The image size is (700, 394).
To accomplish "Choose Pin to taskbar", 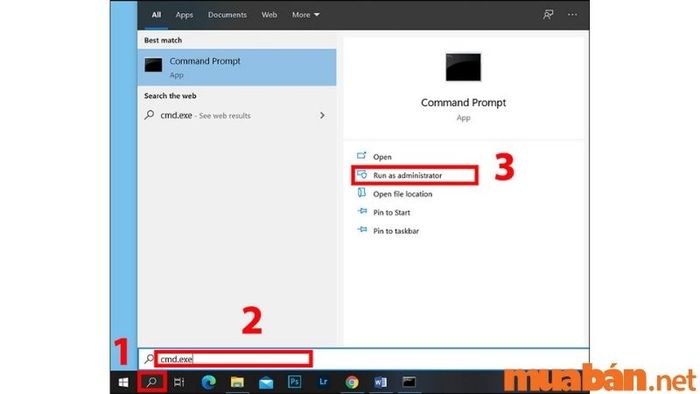I will point(396,231).
